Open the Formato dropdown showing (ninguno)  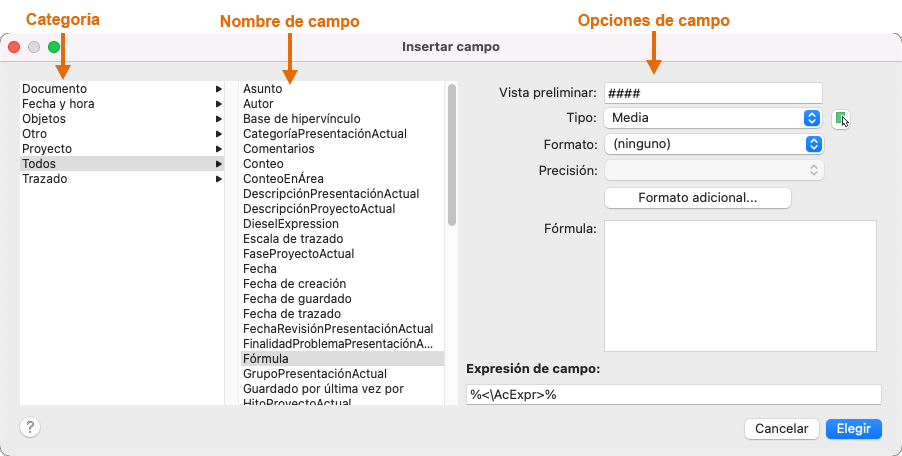tap(713, 144)
